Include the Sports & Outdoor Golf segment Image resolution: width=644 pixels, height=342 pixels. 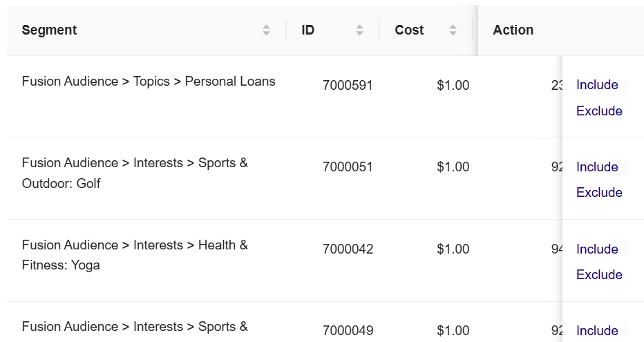(597, 167)
